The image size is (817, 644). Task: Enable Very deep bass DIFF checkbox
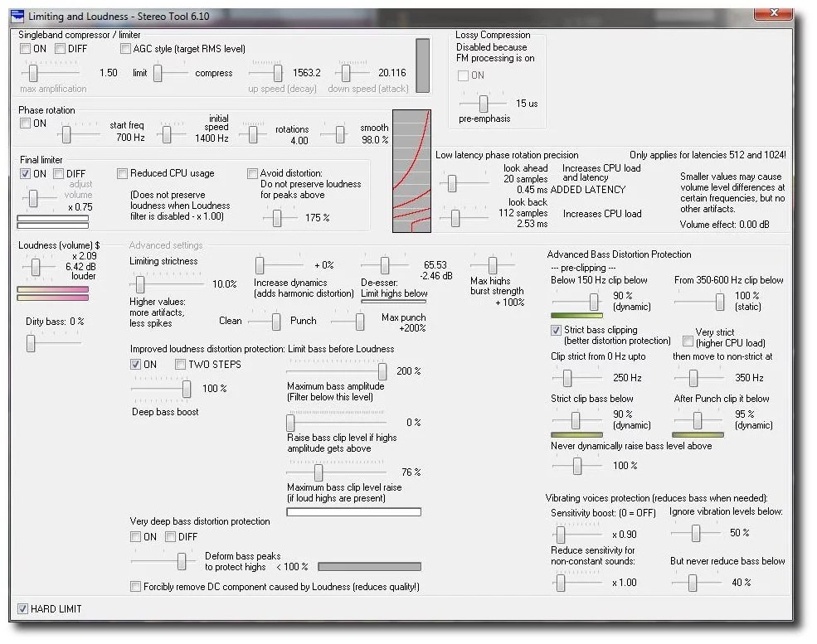coord(170,537)
